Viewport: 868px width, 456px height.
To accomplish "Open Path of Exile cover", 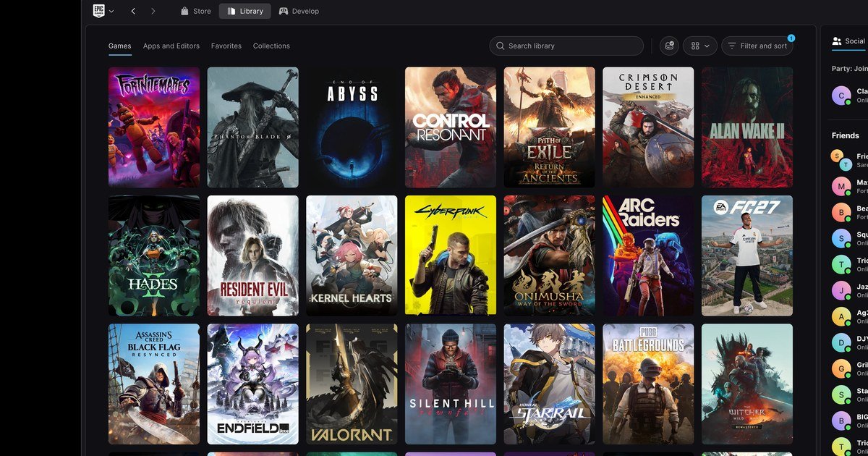I will 550,127.
